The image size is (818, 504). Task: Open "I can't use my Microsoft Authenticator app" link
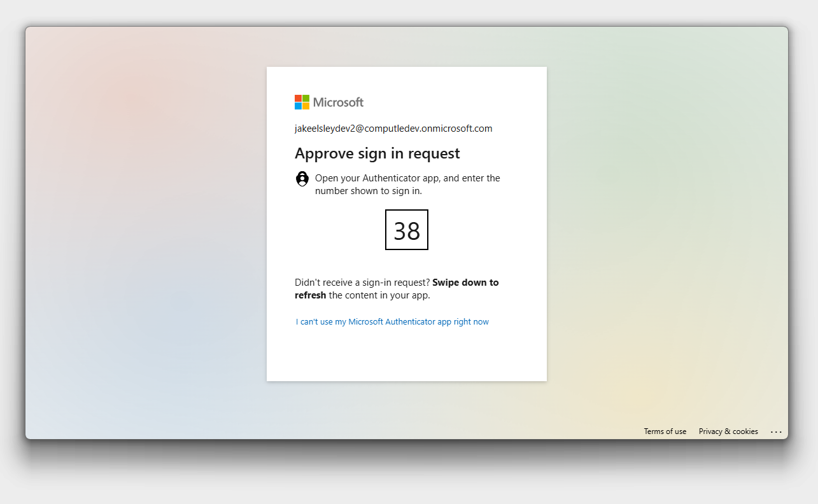tap(392, 322)
